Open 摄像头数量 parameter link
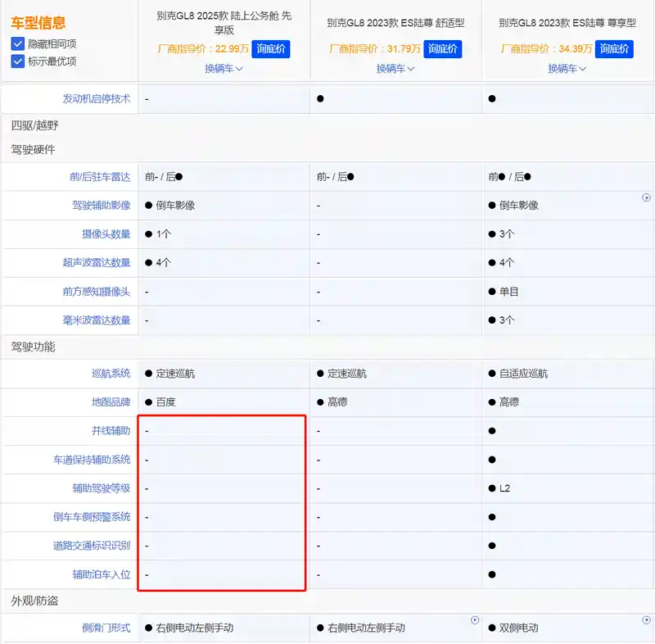 click(106, 234)
